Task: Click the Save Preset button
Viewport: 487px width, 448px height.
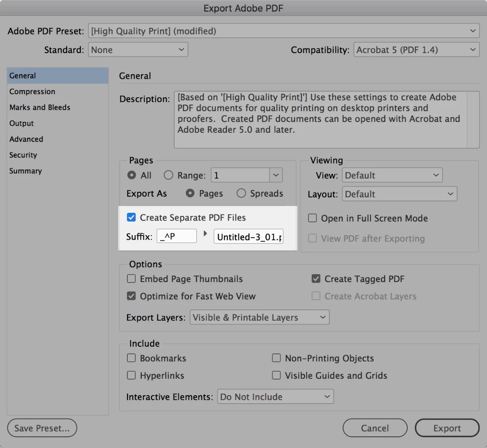Action: click(42, 428)
